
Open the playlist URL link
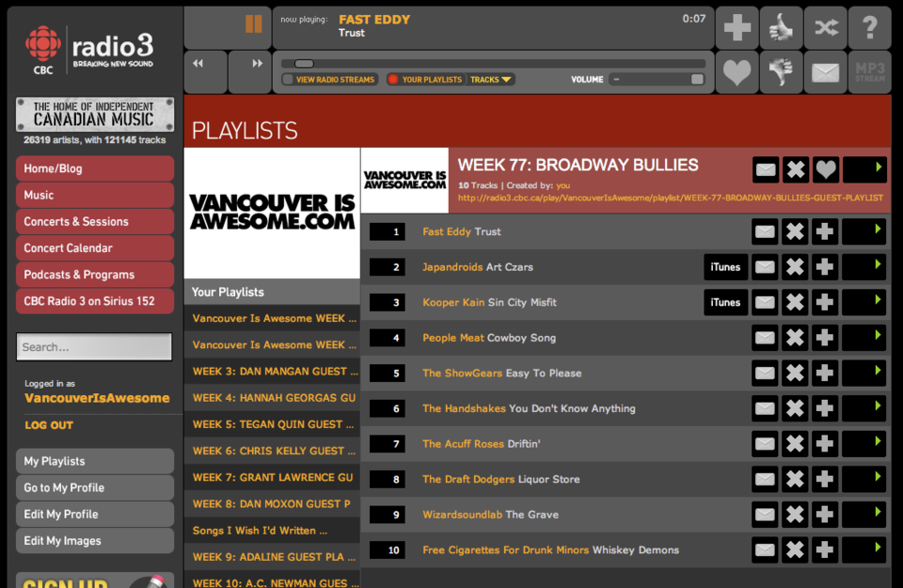(671, 198)
